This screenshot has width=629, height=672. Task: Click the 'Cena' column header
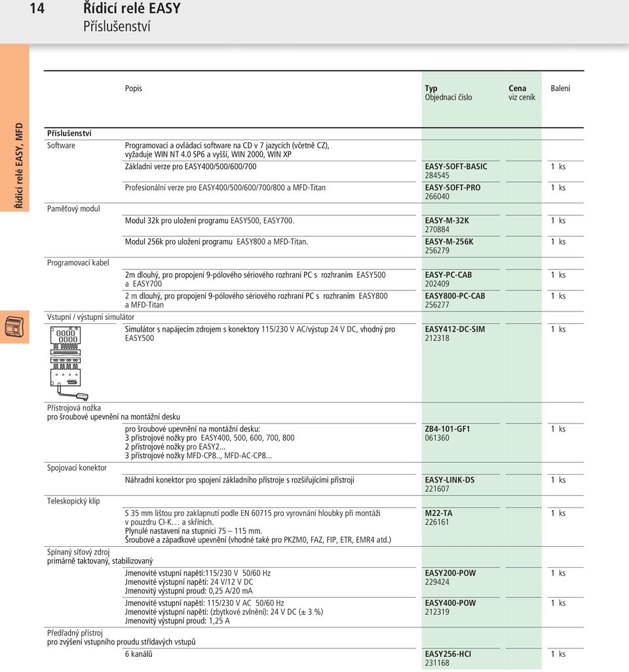click(517, 89)
